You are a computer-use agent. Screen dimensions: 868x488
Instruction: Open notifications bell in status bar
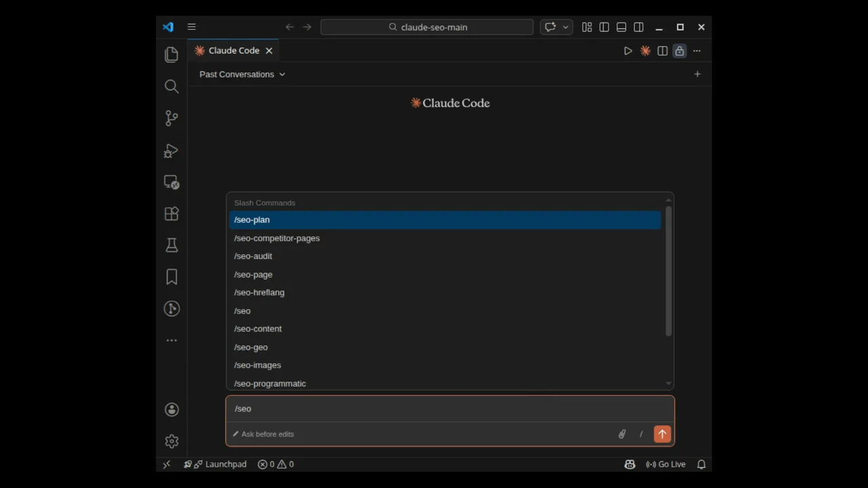[x=702, y=464]
